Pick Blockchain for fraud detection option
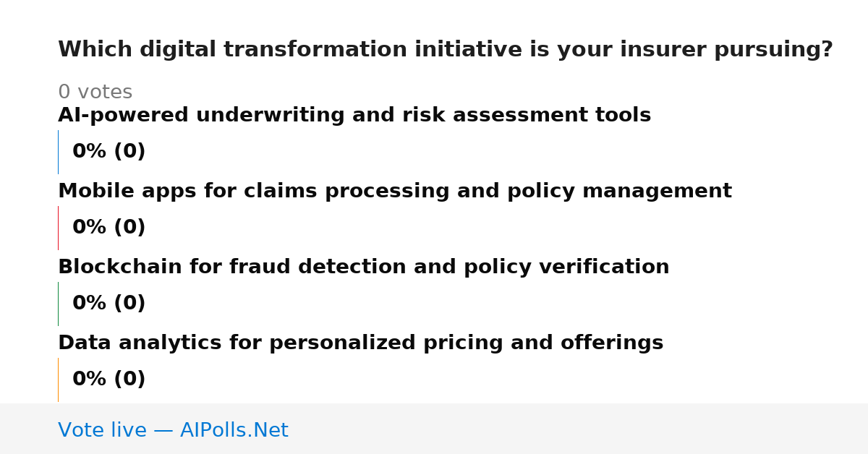 [364, 267]
